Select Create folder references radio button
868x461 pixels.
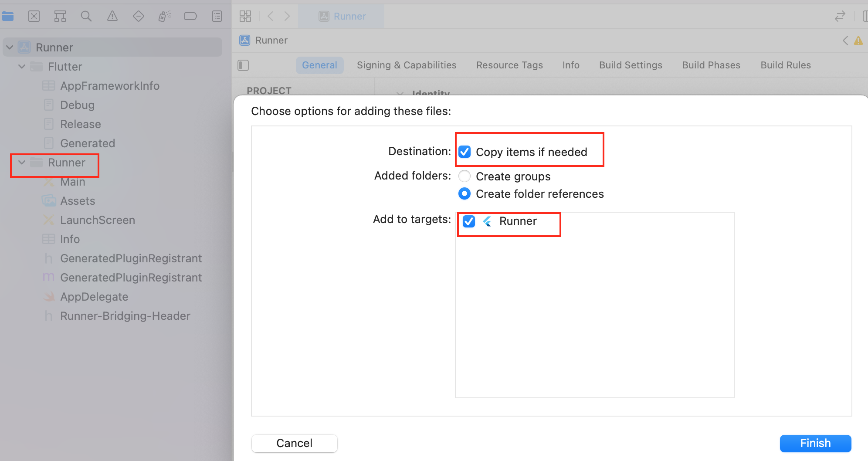465,193
